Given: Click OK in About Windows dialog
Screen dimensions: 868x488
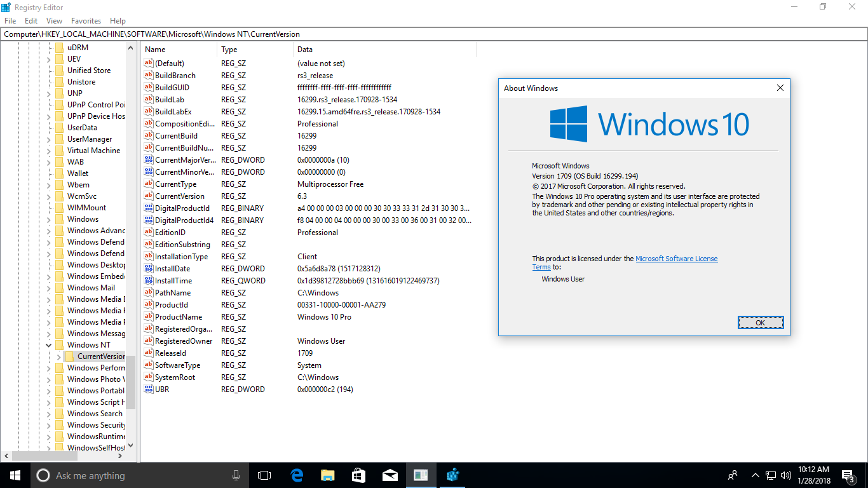Looking at the screenshot, I should [x=761, y=323].
